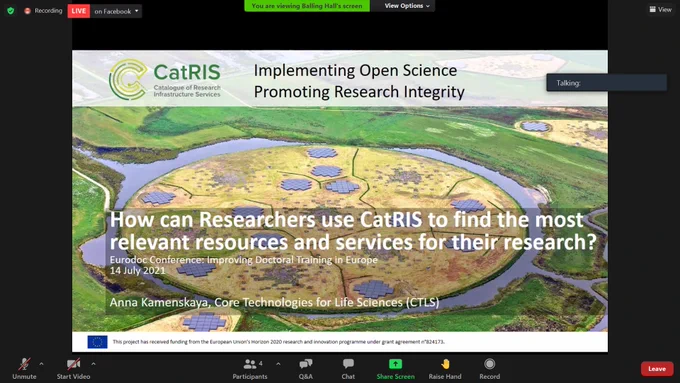This screenshot has height=383, width=680.
Task: Unmute the microphone
Action: click(24, 368)
